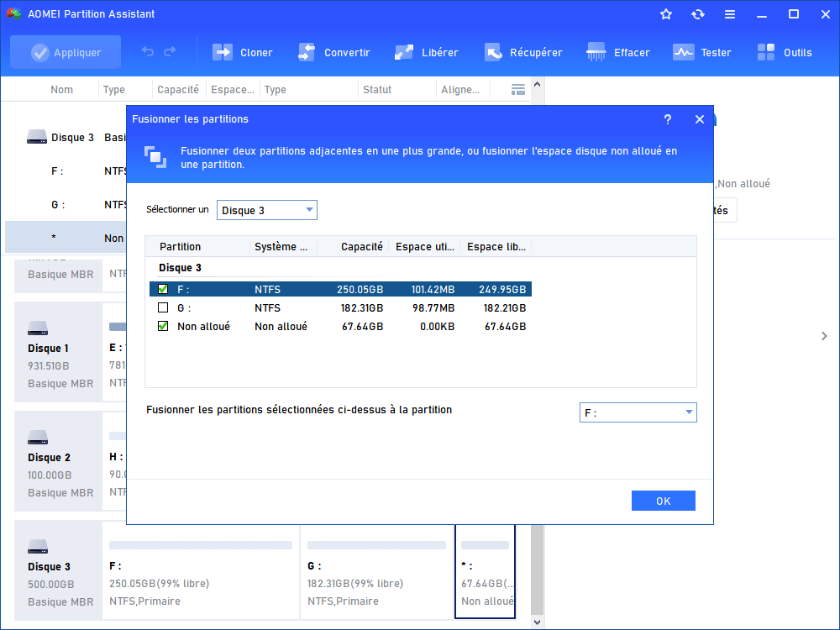Click the Disque 1 disk icon
Image resolution: width=840 pixels, height=630 pixels.
pyautogui.click(x=38, y=328)
